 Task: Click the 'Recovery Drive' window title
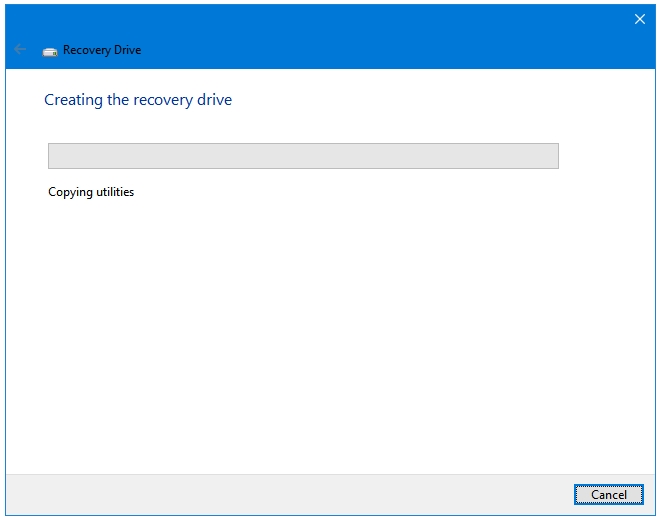point(102,50)
